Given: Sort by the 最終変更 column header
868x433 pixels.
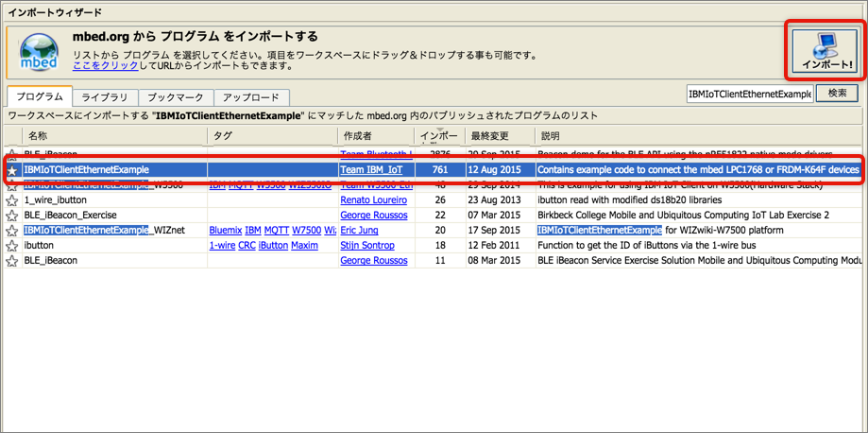Looking at the screenshot, I should tap(501, 136).
